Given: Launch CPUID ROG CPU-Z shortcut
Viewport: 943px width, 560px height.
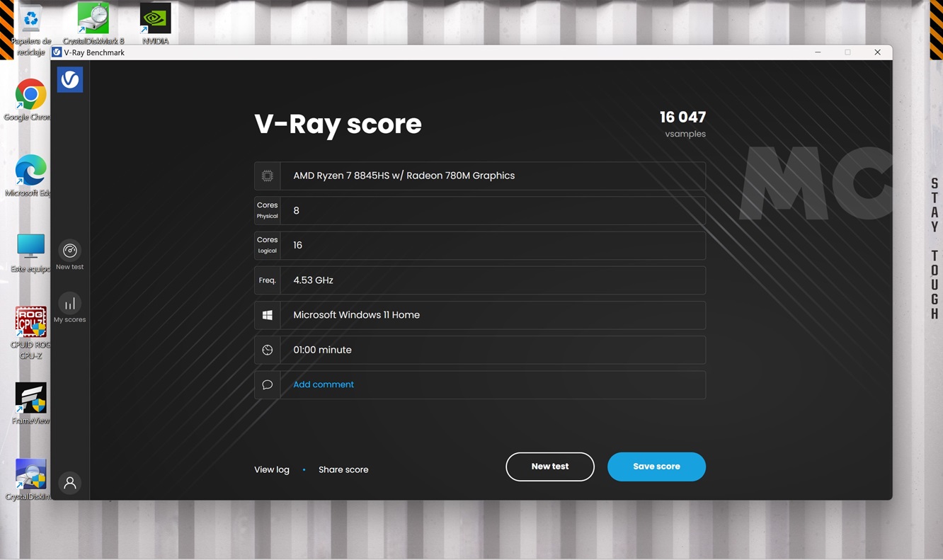Looking at the screenshot, I should 30,324.
